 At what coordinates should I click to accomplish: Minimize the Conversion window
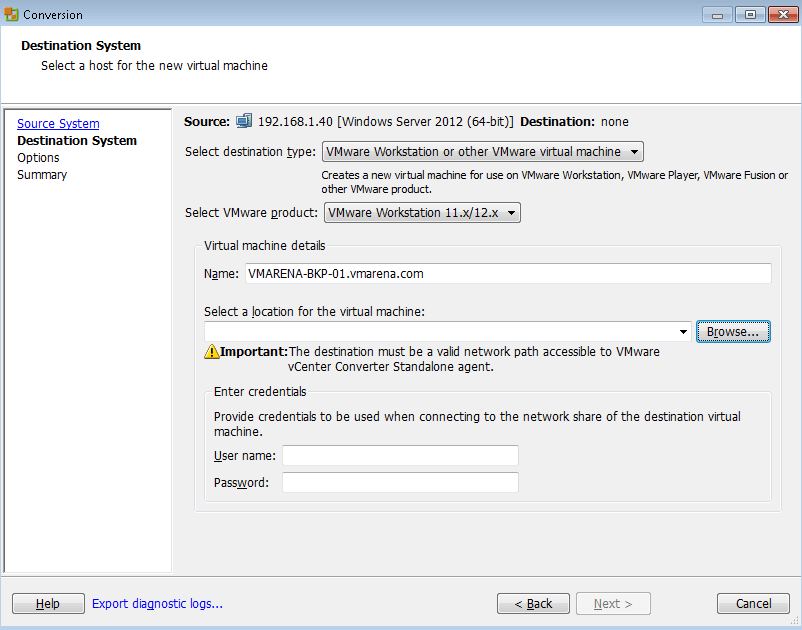tap(717, 15)
